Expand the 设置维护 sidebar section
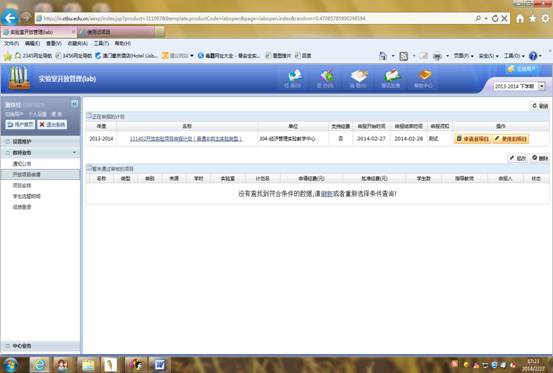Image resolution: width=553 pixels, height=373 pixels. [41, 141]
